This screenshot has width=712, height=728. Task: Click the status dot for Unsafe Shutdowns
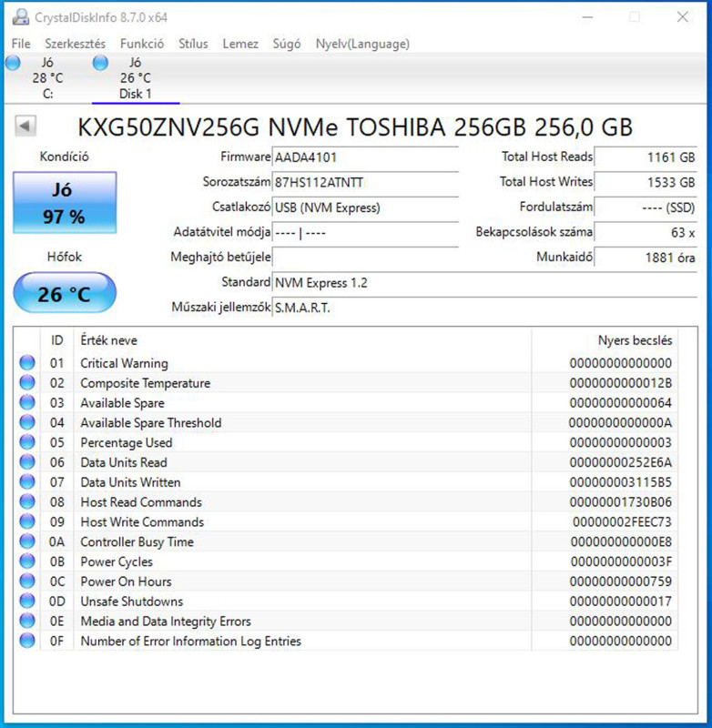27,602
